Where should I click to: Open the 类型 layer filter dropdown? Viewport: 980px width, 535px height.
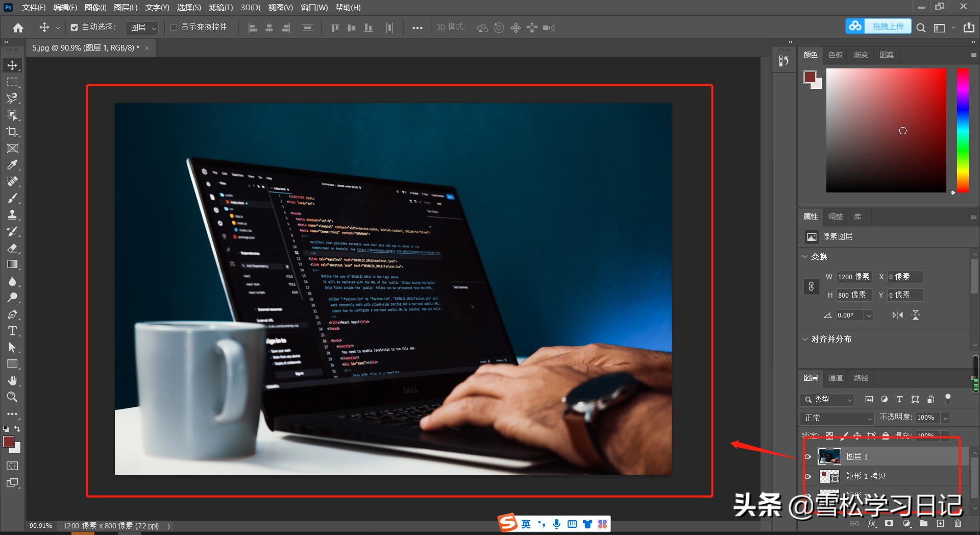(x=827, y=399)
